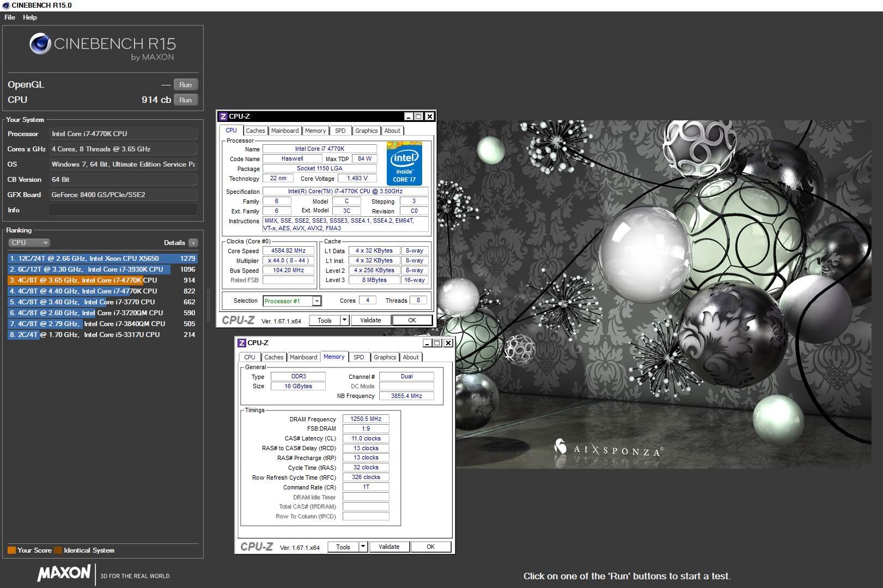Open the File menu in Cinebench
Image resolution: width=883 pixels, height=588 pixels.
click(x=10, y=17)
